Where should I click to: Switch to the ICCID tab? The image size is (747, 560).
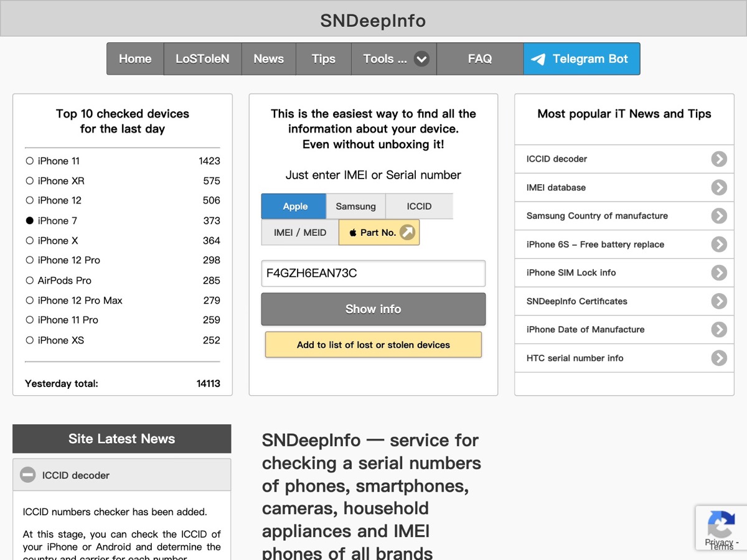click(420, 207)
